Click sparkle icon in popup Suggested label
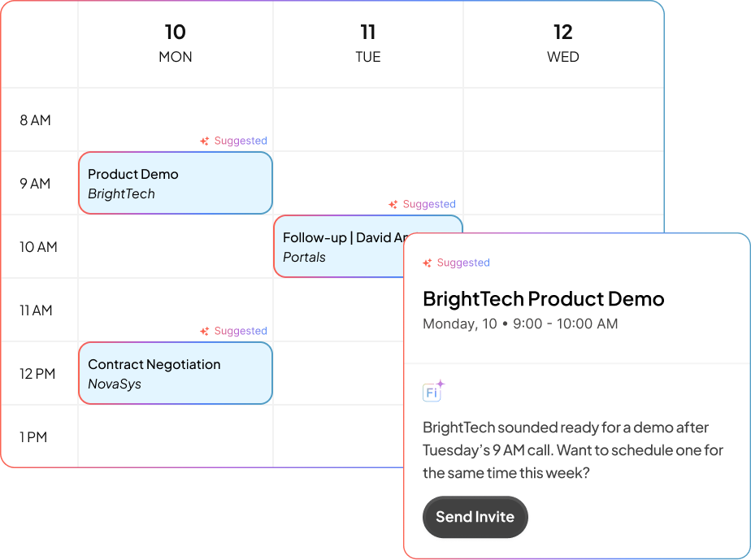751x560 pixels. [428, 263]
